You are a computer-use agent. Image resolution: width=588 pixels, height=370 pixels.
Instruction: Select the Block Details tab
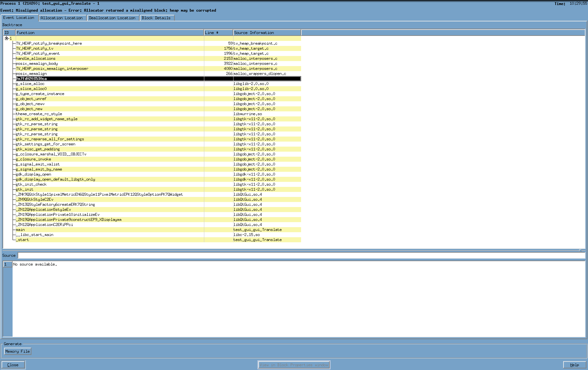coord(156,18)
